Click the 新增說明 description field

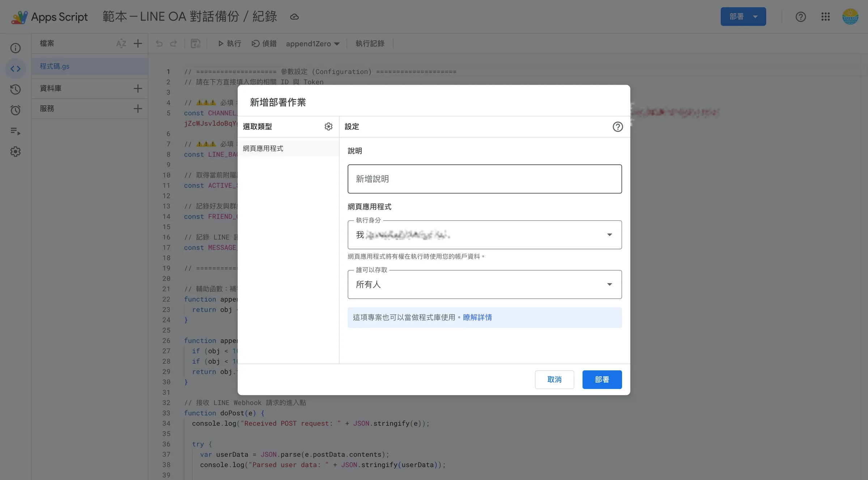[x=485, y=179]
